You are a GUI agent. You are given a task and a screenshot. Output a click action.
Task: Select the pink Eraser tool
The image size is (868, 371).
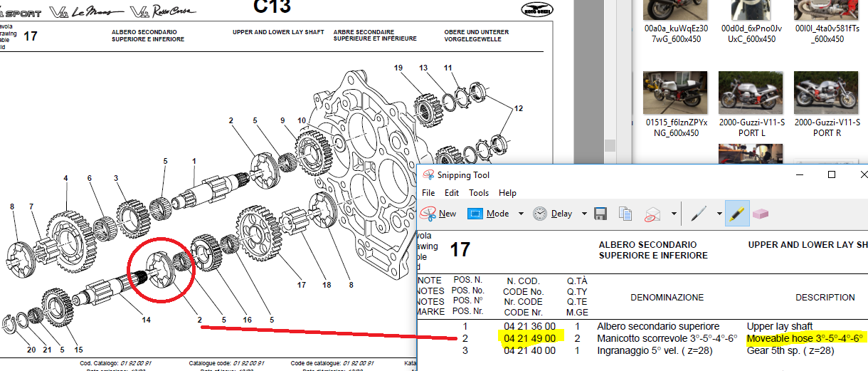761,214
